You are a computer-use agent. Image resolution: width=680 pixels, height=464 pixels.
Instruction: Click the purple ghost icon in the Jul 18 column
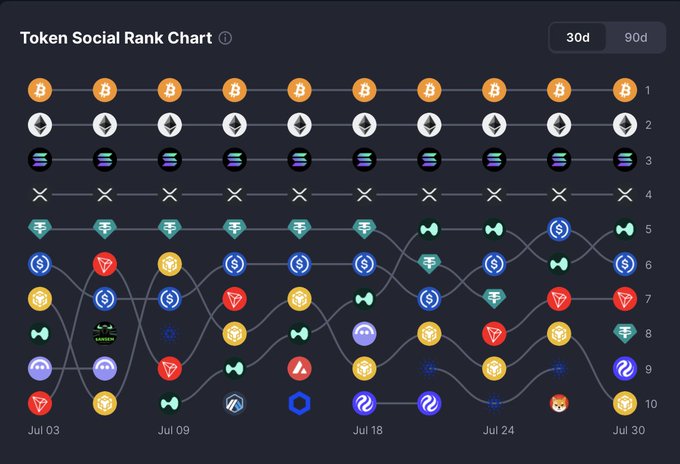click(364, 333)
